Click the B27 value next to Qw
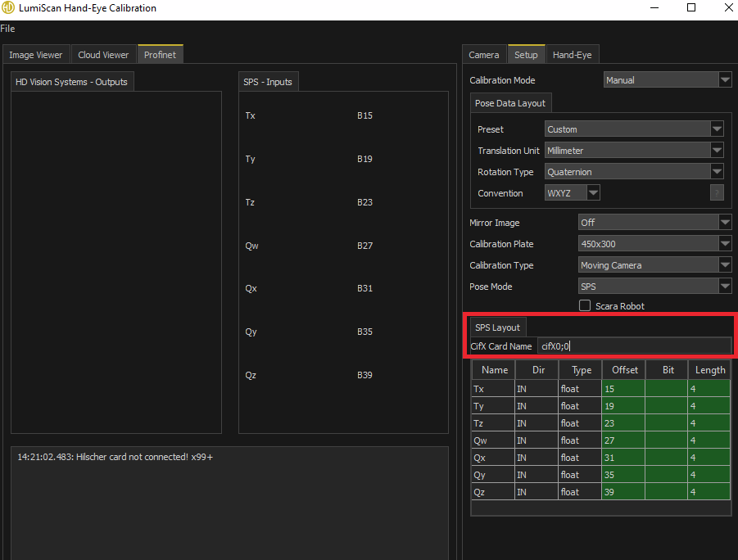738x560 pixels. point(364,245)
